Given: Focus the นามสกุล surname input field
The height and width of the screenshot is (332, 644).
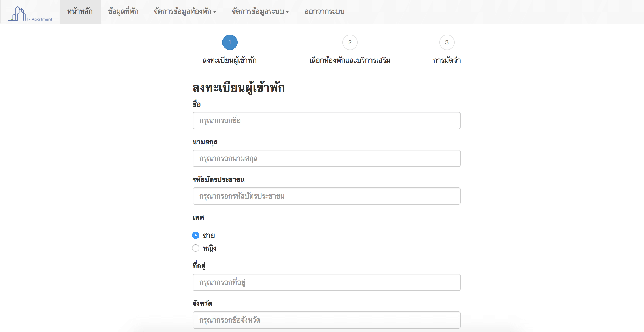Looking at the screenshot, I should click(326, 158).
